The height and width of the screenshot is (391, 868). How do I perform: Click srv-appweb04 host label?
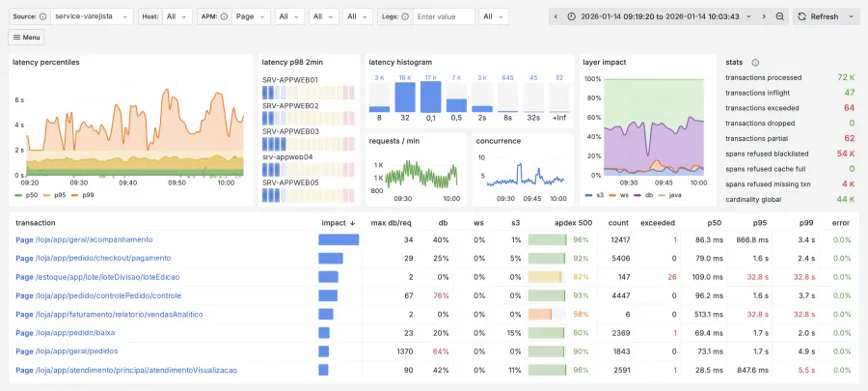[x=287, y=156]
